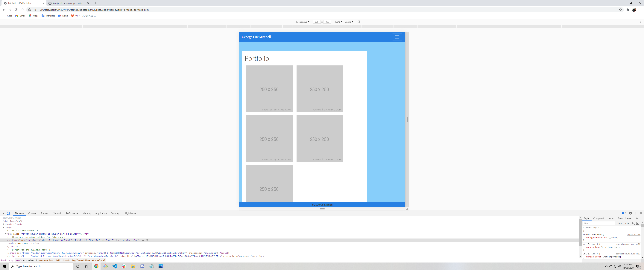Open Visual Studio Code from the taskbar

point(115,266)
